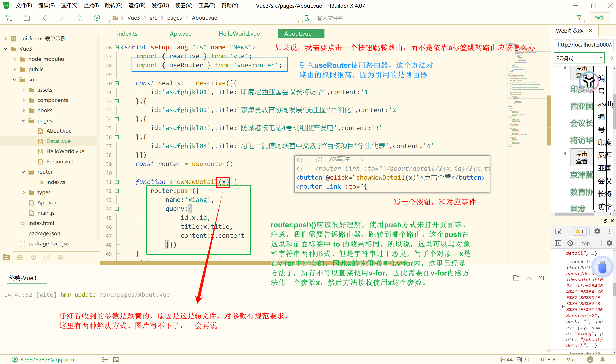Click notification bell in status bar
This screenshot has height=364, width=616.
pos(603,359)
